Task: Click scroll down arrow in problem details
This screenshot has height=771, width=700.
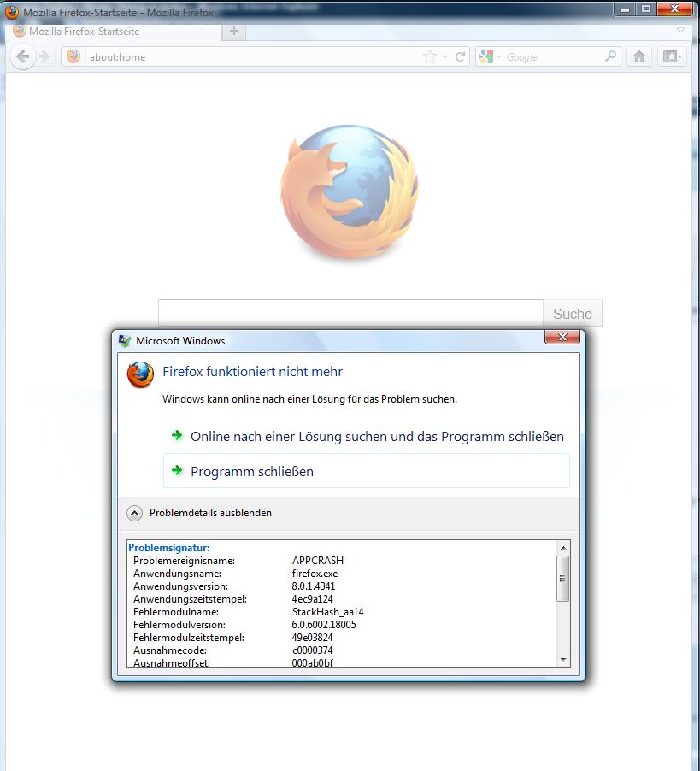Action: click(563, 660)
